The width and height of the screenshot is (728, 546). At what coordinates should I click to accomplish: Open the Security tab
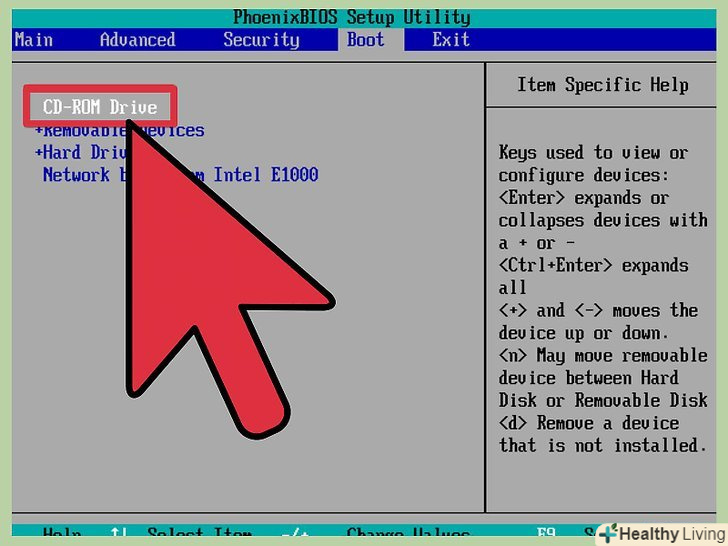pos(261,40)
